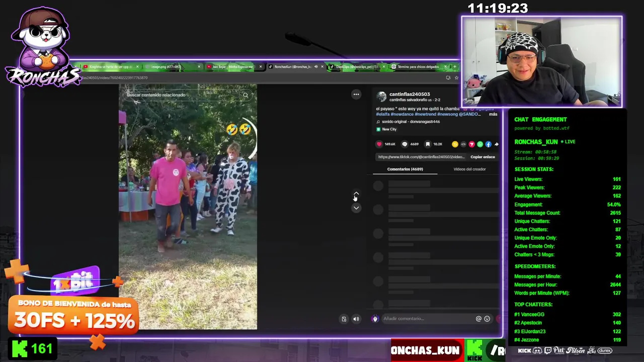Viewport: 644px width, 362px height.
Task: Expand description with 'más'
Action: (x=493, y=114)
